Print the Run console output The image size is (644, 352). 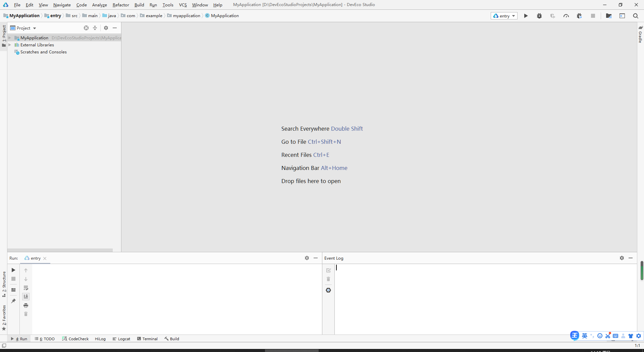26,305
